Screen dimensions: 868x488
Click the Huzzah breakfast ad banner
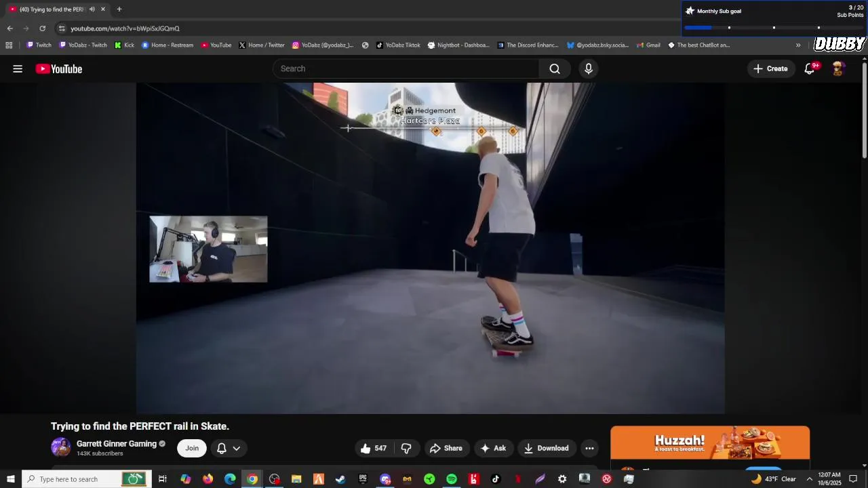tap(710, 443)
